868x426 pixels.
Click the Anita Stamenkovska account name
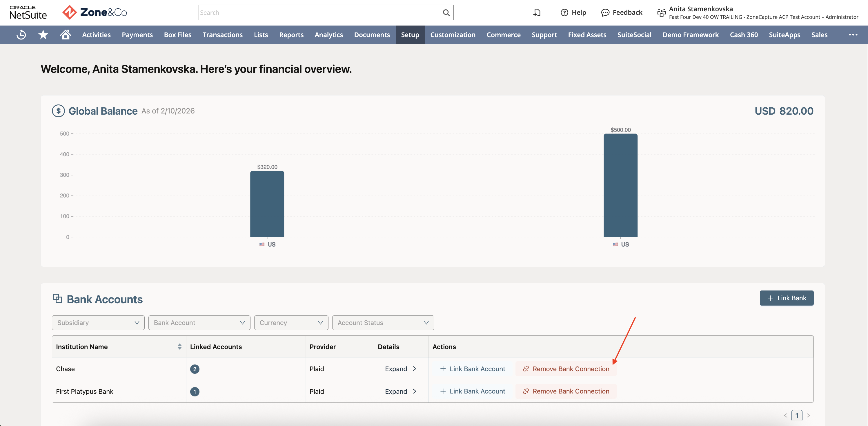pyautogui.click(x=701, y=9)
